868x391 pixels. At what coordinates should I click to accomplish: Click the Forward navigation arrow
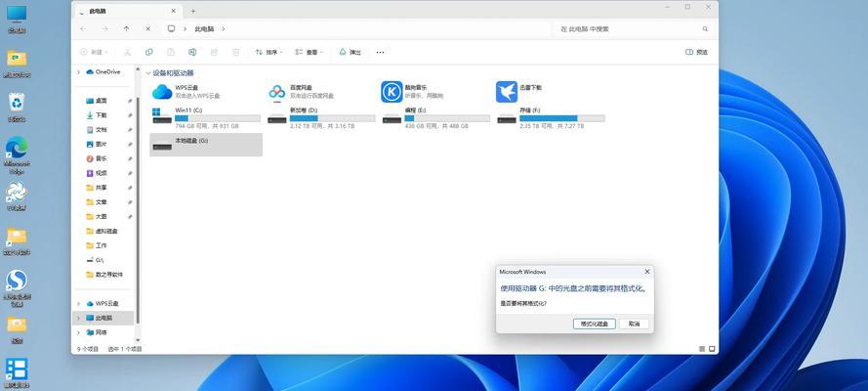104,28
